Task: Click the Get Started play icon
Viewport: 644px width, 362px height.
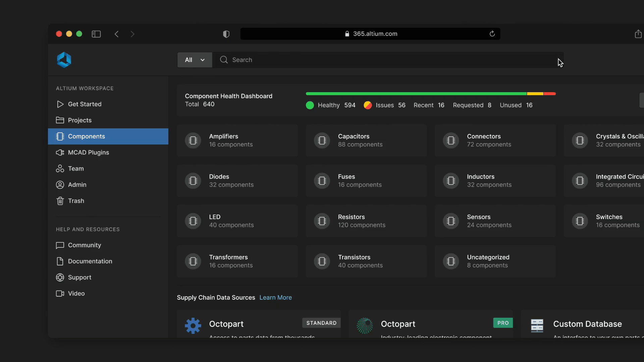Action: point(60,104)
